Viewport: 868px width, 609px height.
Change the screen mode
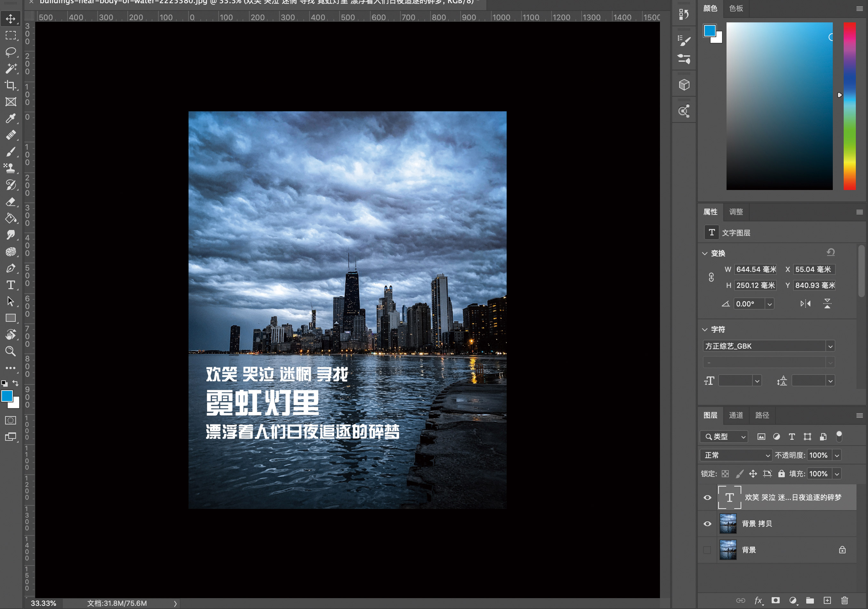click(11, 437)
